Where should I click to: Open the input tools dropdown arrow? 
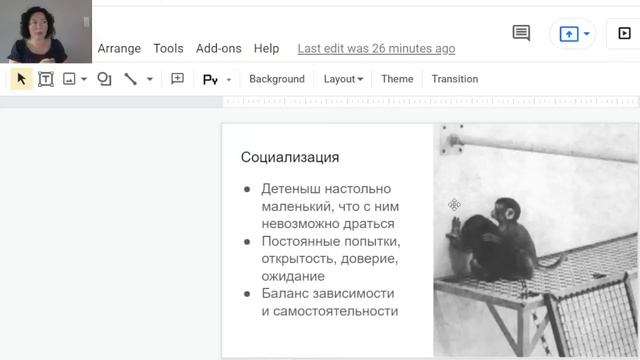coord(229,80)
